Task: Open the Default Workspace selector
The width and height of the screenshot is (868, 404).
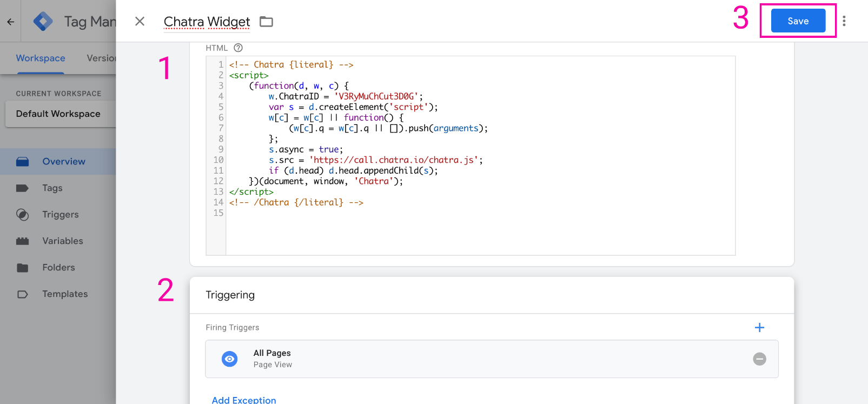Action: coord(58,114)
